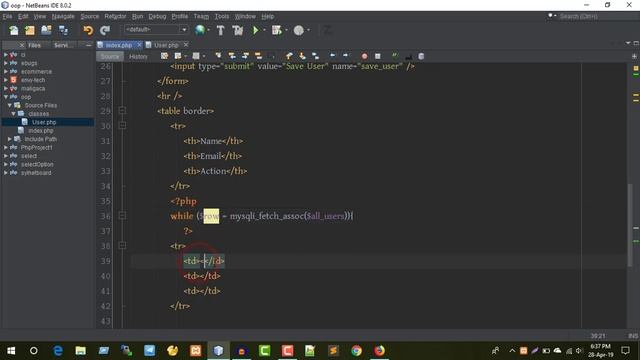Toggle Bookmark icon in editor toolbar
640x360 pixels.
click(x=316, y=56)
